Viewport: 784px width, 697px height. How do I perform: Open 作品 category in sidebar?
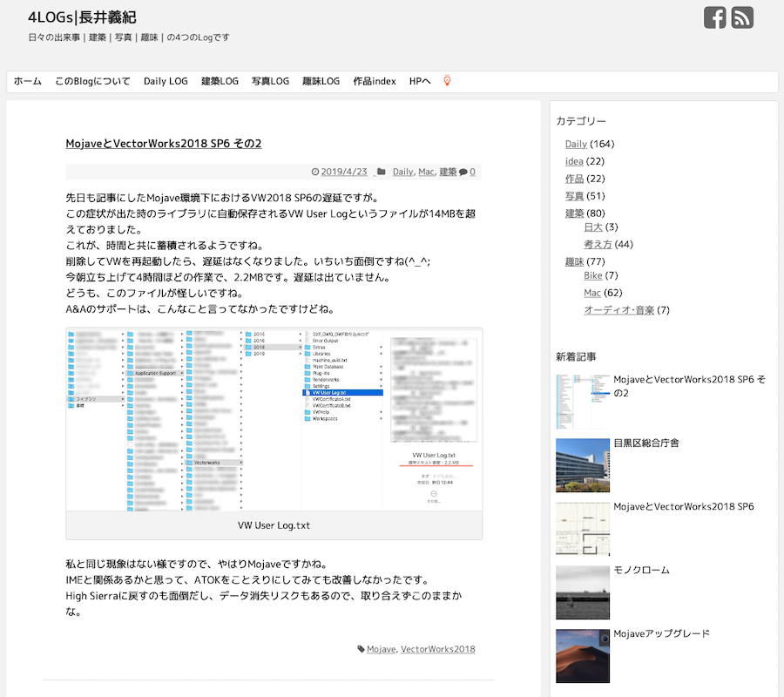coord(575,179)
